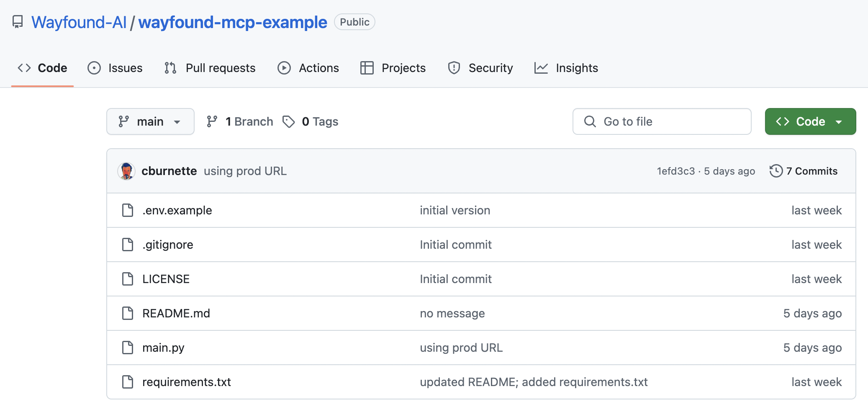Open commit hash 1efd3c3
This screenshot has height=407, width=868.
pyautogui.click(x=675, y=171)
